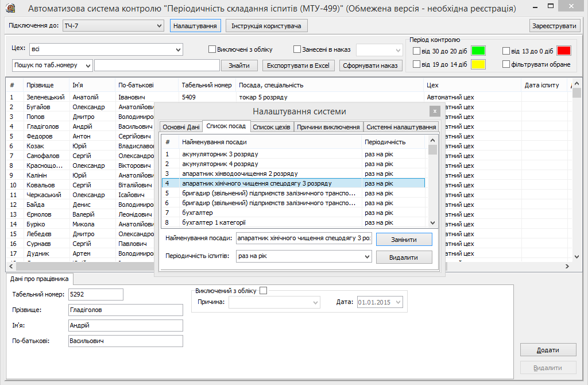Image resolution: width=588 pixels, height=385 pixels.
Task: Click the Найменування посади text field
Action: point(303,238)
